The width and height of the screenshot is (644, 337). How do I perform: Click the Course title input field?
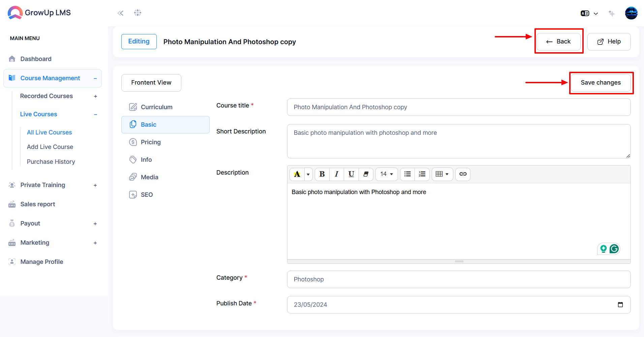(x=459, y=107)
